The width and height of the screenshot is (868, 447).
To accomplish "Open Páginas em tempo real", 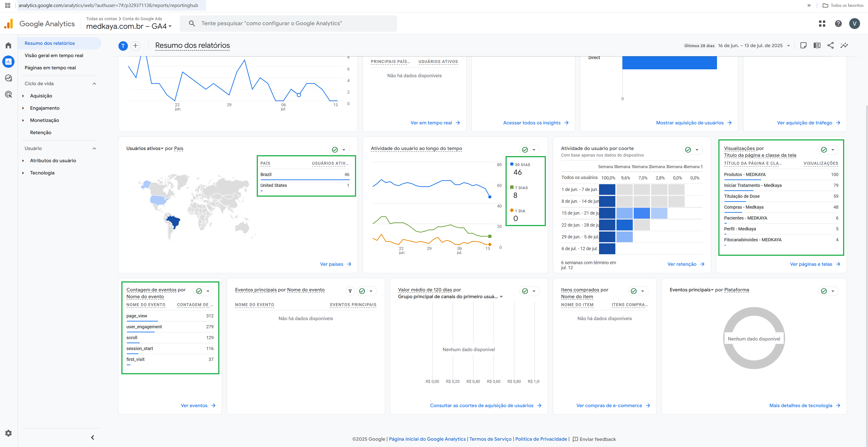I will [x=50, y=68].
